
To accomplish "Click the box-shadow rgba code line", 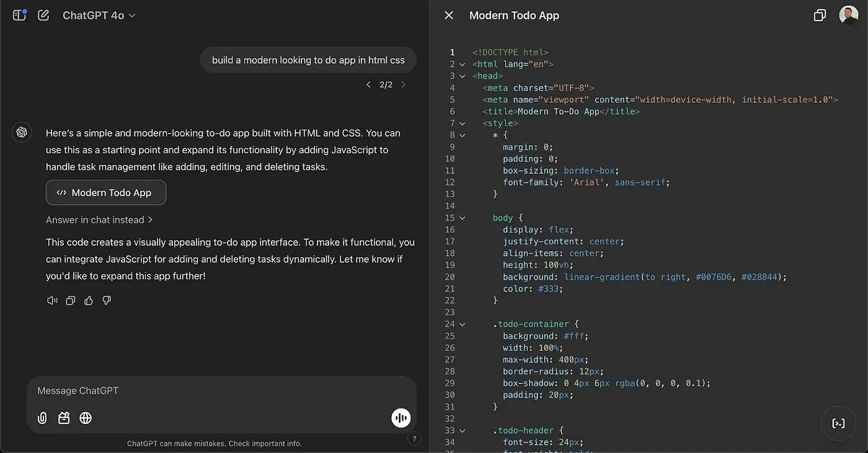I will [x=606, y=383].
